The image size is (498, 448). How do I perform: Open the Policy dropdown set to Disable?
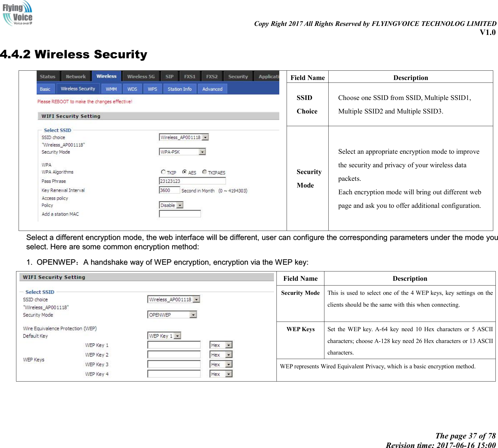click(x=180, y=205)
